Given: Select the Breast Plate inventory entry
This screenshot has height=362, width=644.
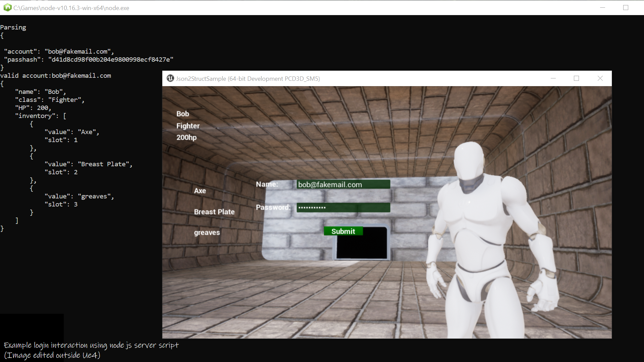Looking at the screenshot, I should 214,212.
